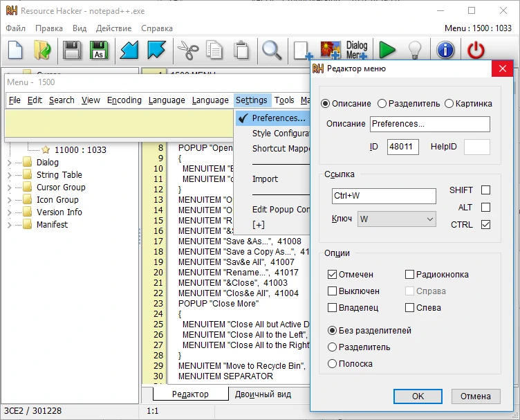
Task: Uncheck the CTRL modifier checkbox
Action: click(x=485, y=224)
